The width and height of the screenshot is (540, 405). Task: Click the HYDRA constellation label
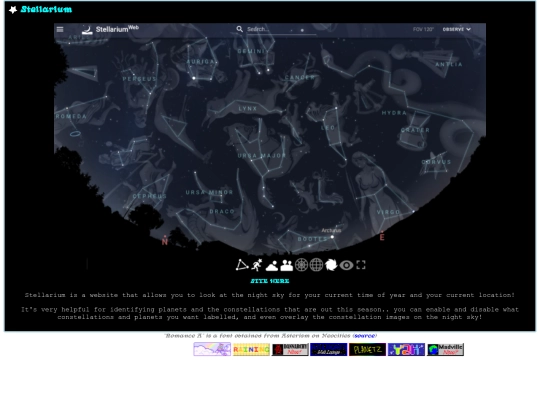coord(394,113)
